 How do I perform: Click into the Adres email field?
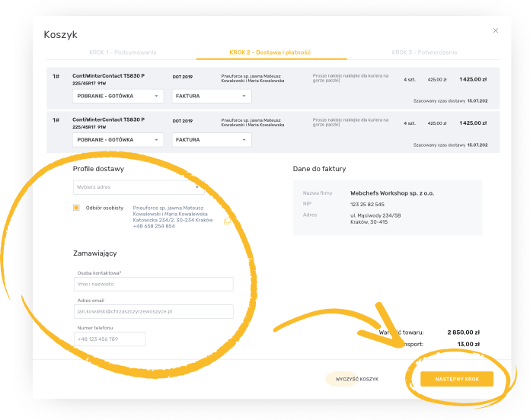pyautogui.click(x=153, y=311)
